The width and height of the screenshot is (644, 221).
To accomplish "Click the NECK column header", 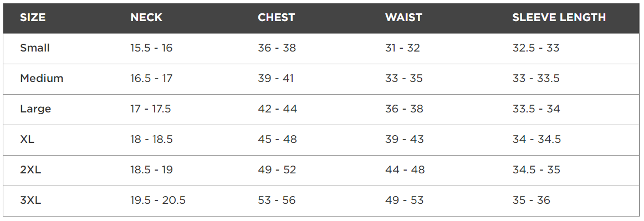I will [146, 18].
